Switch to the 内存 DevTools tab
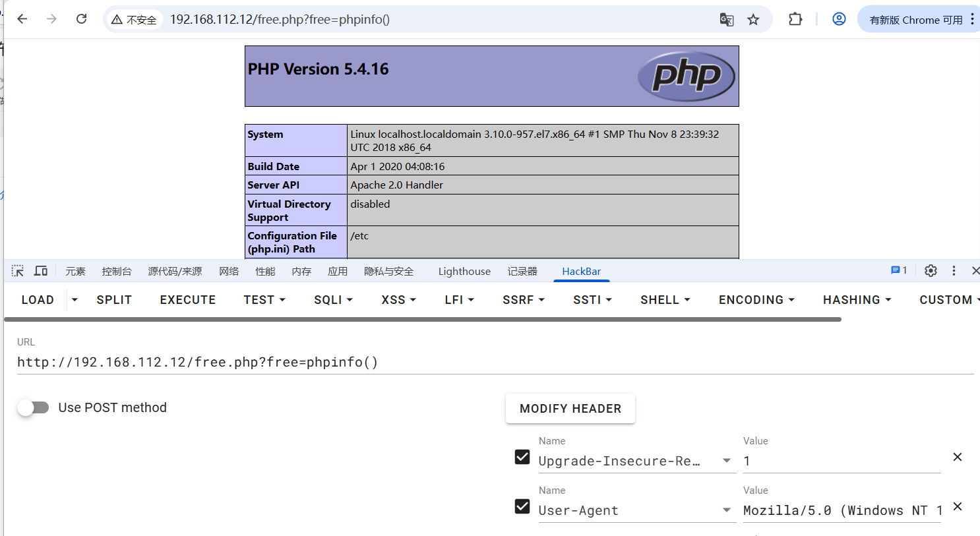980x536 pixels. click(x=301, y=271)
